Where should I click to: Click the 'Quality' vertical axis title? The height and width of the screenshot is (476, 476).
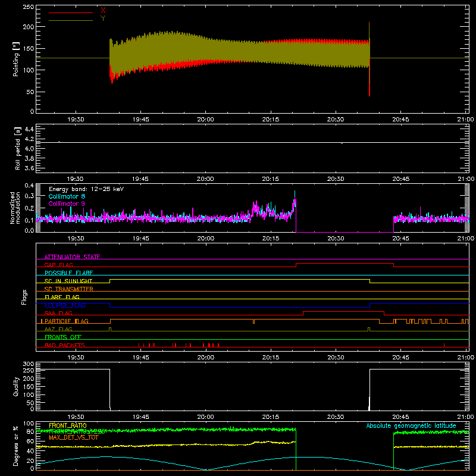(x=16, y=386)
